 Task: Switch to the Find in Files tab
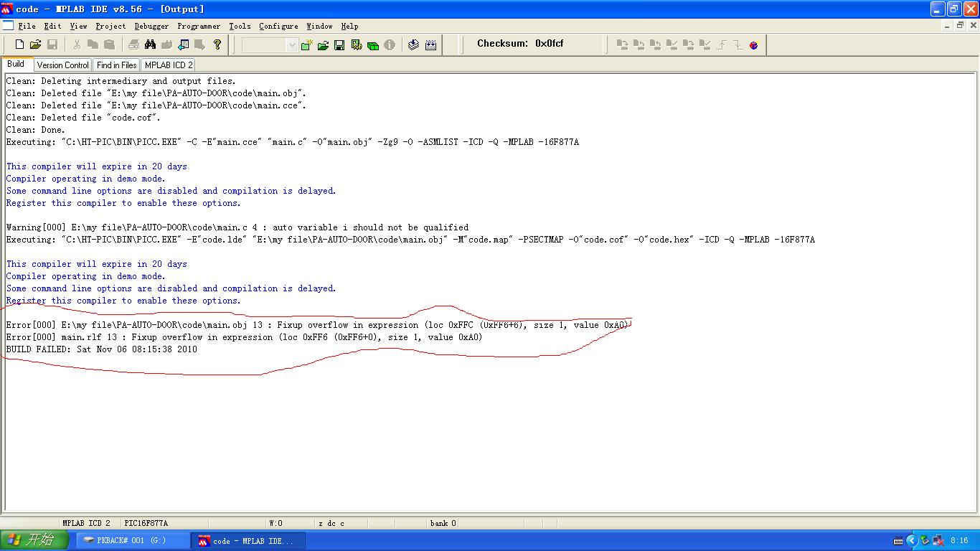(x=116, y=65)
